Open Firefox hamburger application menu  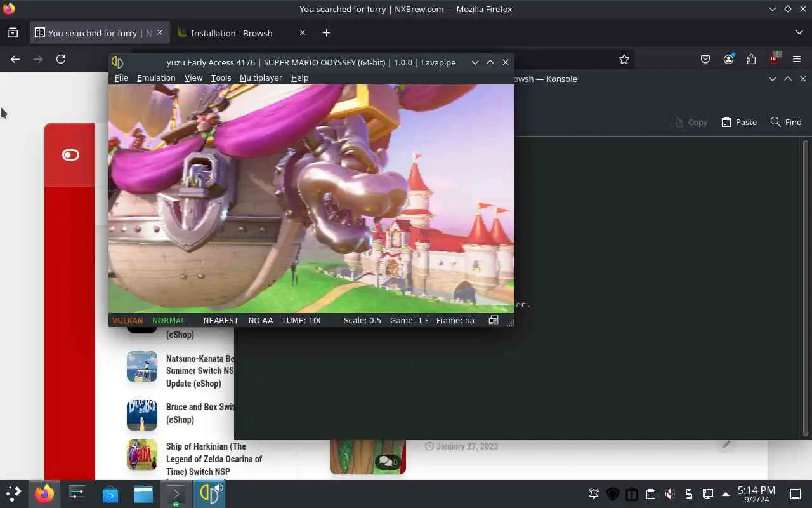click(797, 59)
